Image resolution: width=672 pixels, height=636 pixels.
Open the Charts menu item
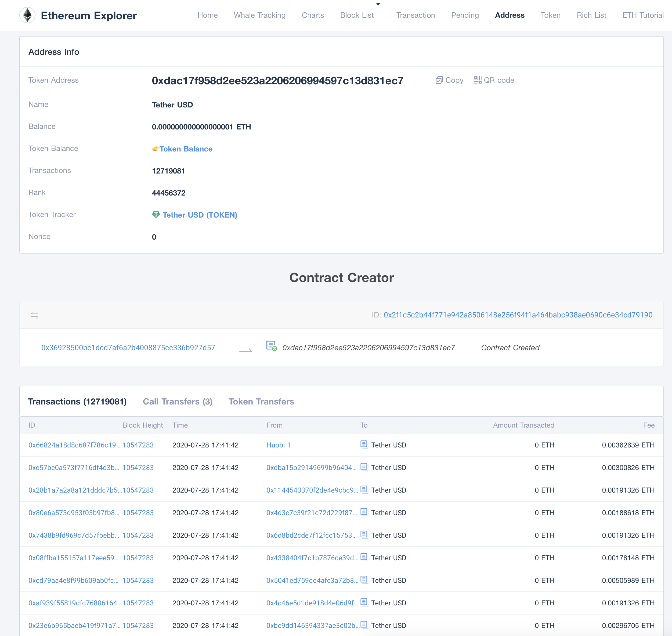point(313,15)
